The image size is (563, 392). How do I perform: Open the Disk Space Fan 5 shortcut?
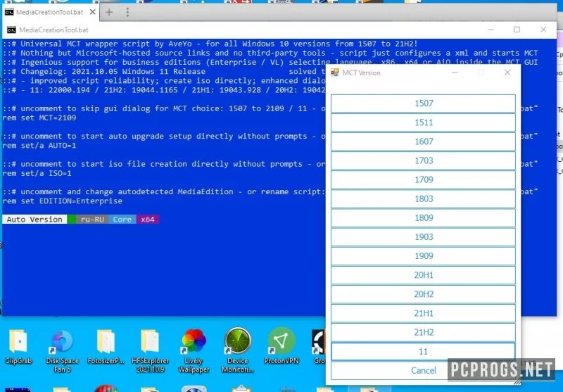coord(62,350)
